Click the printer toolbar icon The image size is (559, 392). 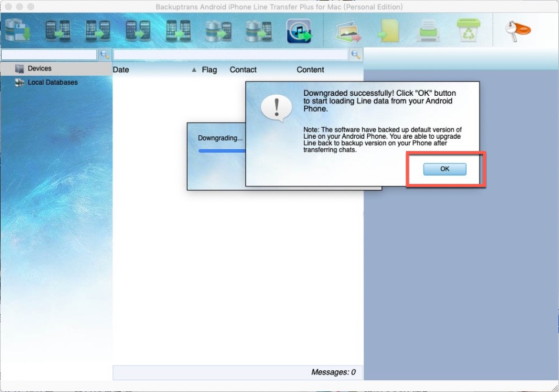coord(428,31)
